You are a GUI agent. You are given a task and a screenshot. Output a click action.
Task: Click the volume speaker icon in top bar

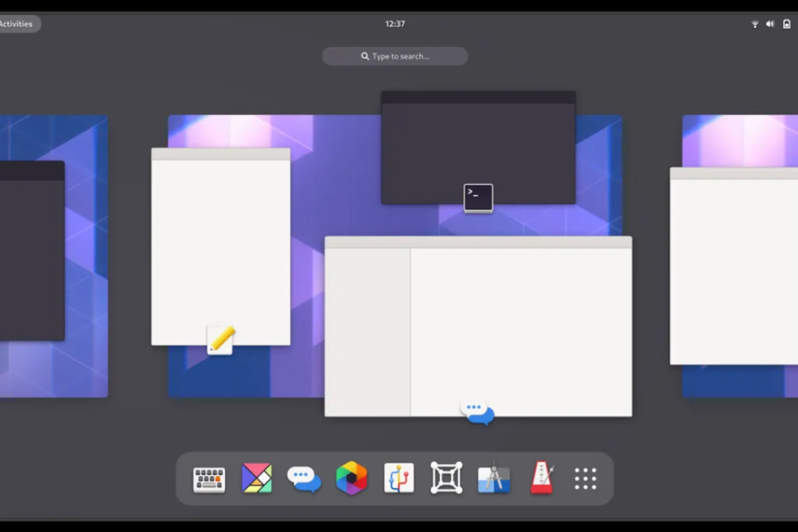(x=770, y=24)
